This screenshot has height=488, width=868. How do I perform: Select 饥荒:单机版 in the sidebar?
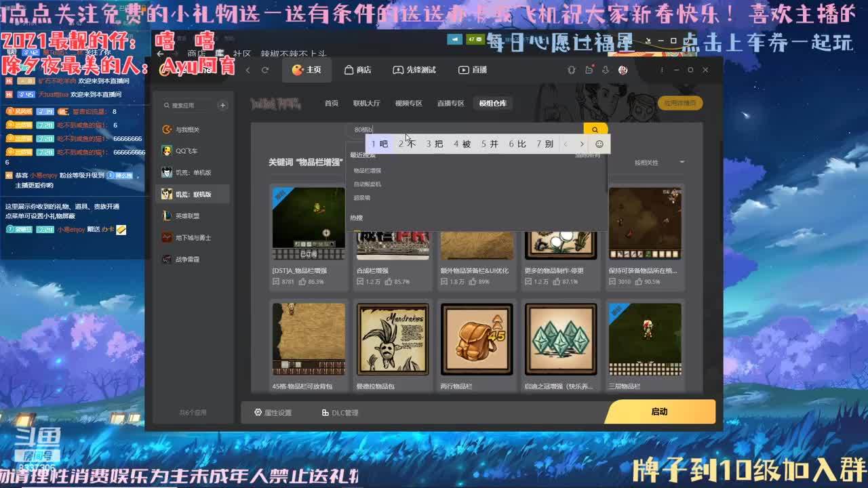192,173
